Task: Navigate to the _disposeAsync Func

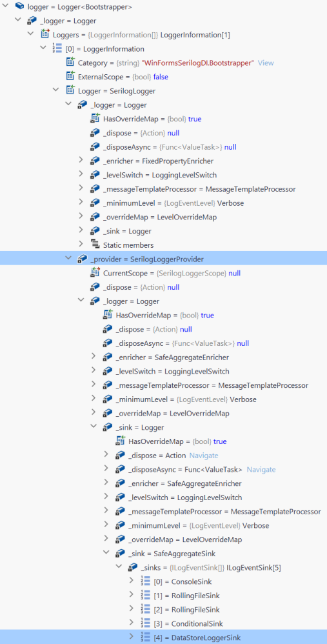Action: (261, 469)
